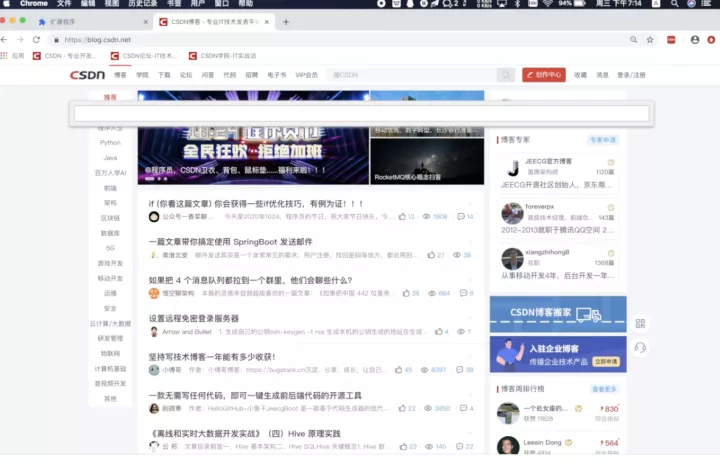This screenshot has width=720, height=461.
Task: Open the RocketMQ核心概念扫盲 thumbnail
Action: (x=427, y=161)
